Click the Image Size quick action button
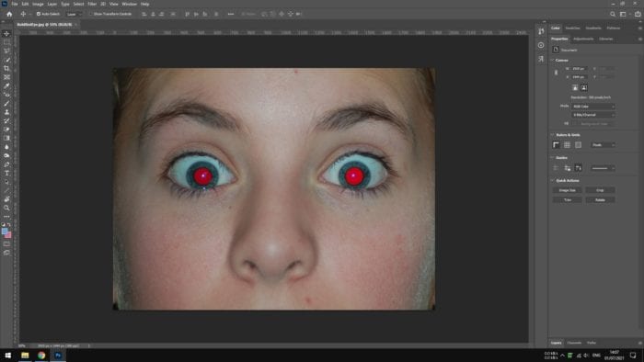644x362 pixels. [568, 190]
